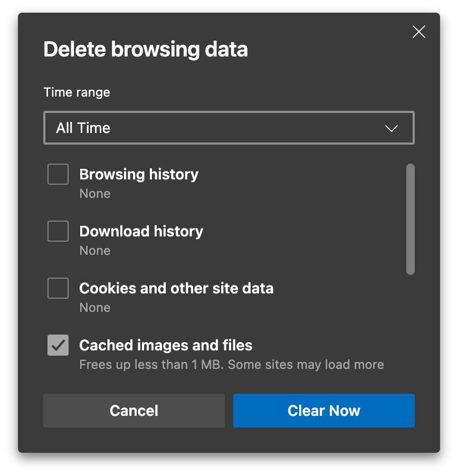Click 'Cached images and files' label
This screenshot has width=458, height=476.
click(166, 345)
